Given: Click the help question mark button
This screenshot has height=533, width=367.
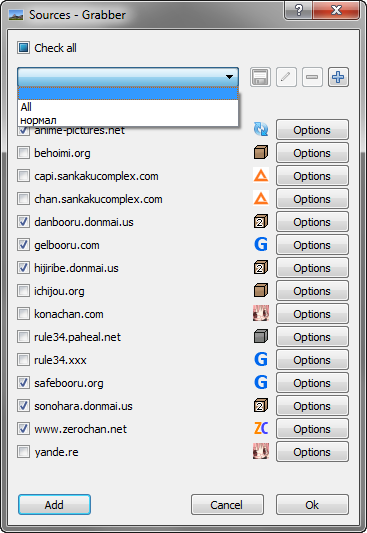Looking at the screenshot, I should tap(299, 10).
